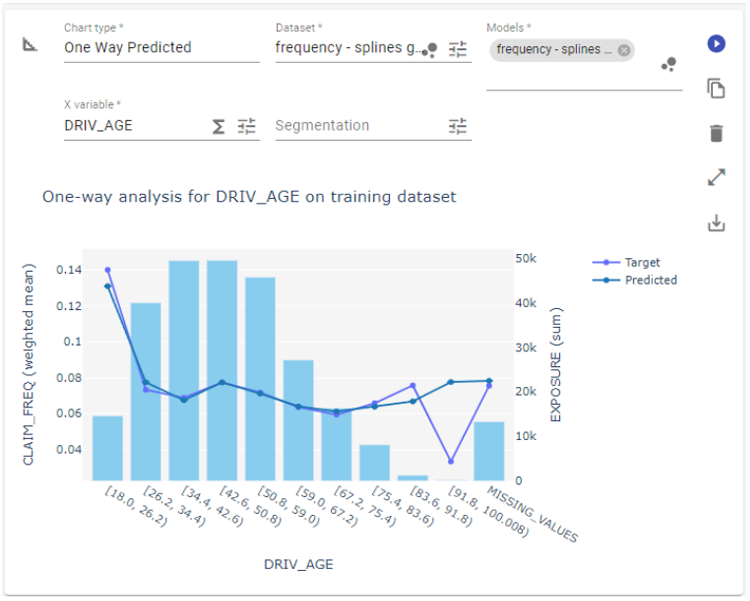Click the Models field dots icon
750x601 pixels.
point(668,65)
